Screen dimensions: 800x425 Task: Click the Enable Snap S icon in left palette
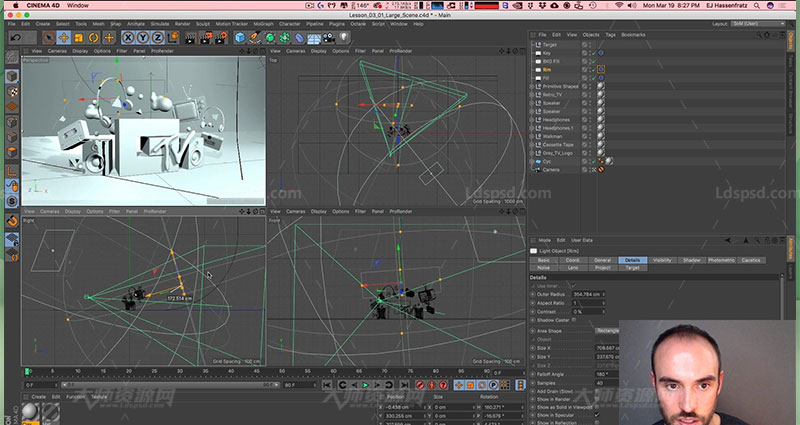click(x=12, y=201)
